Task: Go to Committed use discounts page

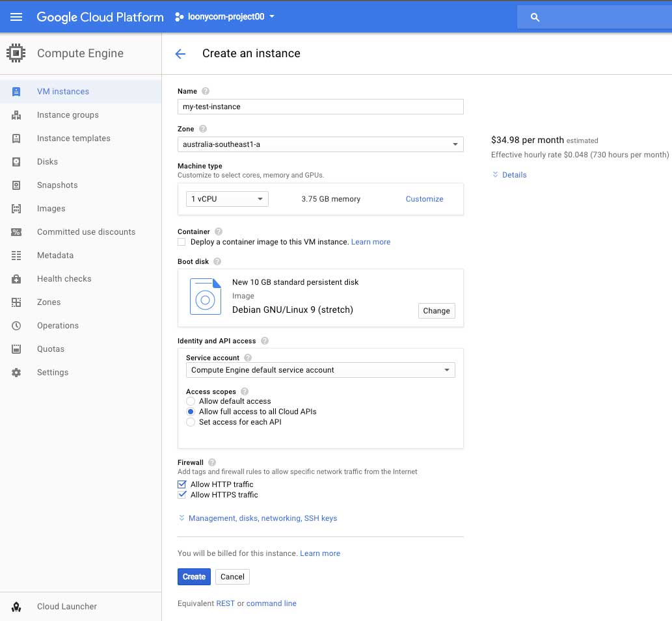Action: point(86,232)
